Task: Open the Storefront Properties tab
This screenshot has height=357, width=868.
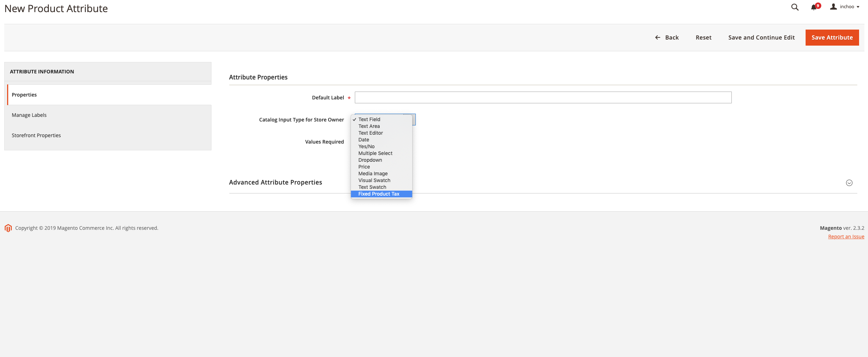Action: [x=108, y=135]
